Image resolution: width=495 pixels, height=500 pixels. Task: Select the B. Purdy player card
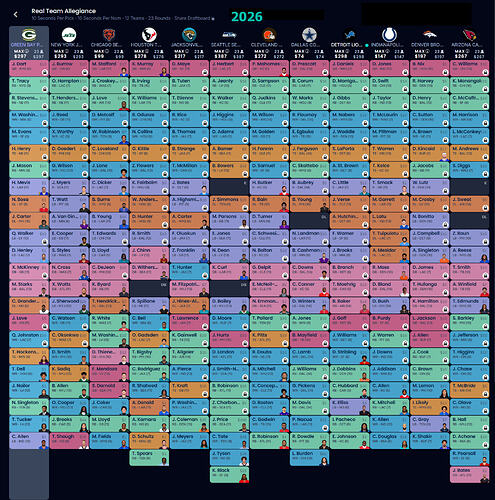pyautogui.click(x=389, y=322)
